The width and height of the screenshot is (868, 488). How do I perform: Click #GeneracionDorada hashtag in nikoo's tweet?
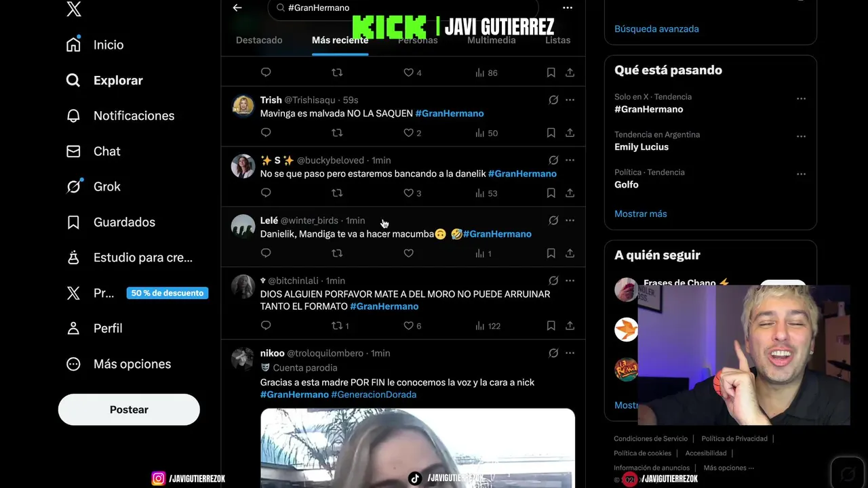tap(374, 394)
